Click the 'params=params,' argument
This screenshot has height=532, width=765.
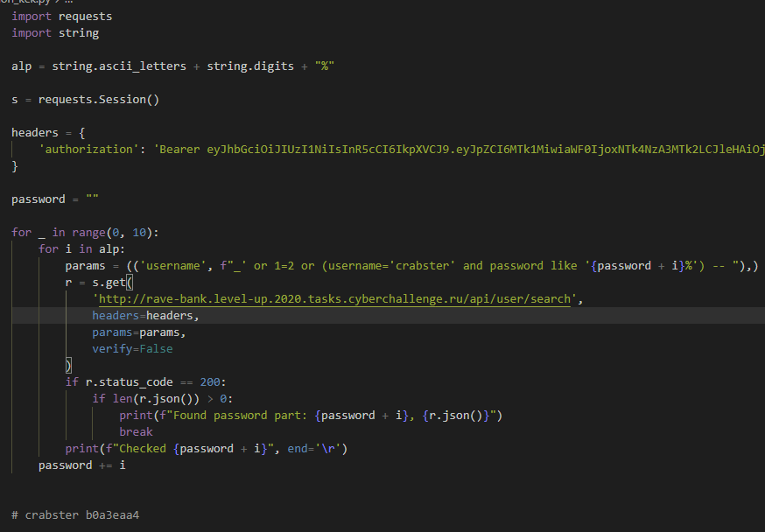(139, 332)
